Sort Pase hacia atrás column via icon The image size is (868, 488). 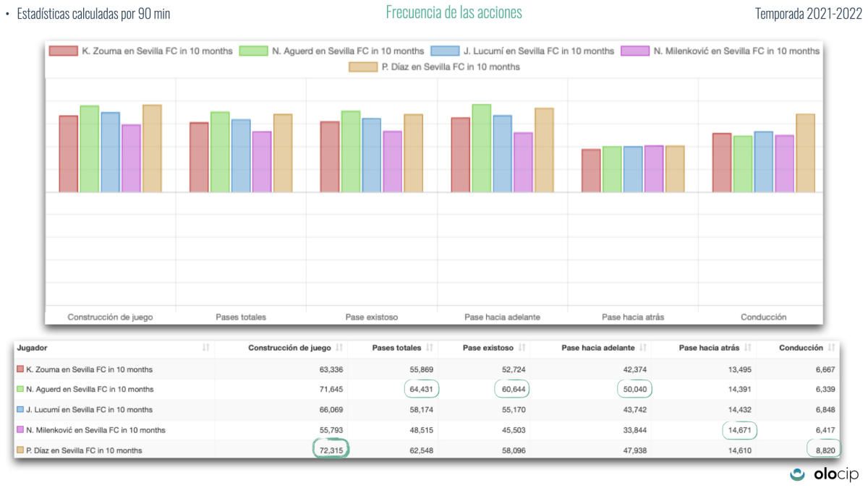click(x=749, y=348)
